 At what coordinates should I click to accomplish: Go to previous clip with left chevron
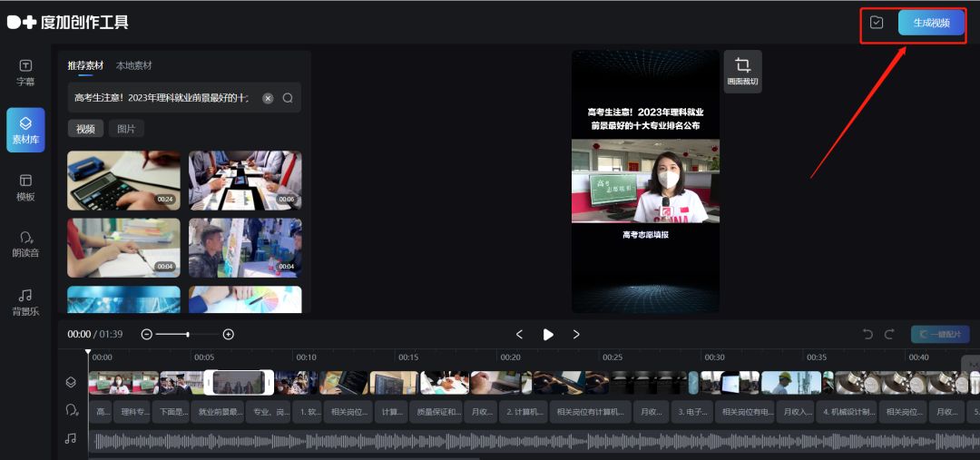click(x=519, y=335)
